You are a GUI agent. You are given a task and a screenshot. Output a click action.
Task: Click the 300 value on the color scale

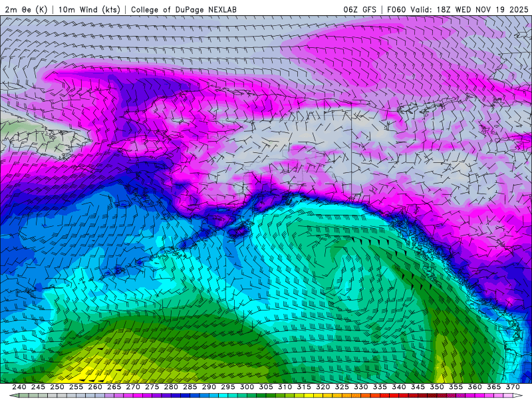(247, 387)
